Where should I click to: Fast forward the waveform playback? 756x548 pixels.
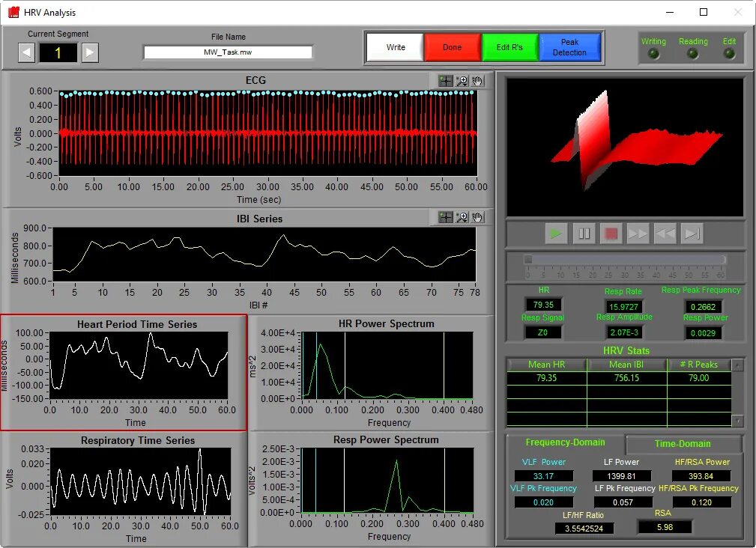638,234
